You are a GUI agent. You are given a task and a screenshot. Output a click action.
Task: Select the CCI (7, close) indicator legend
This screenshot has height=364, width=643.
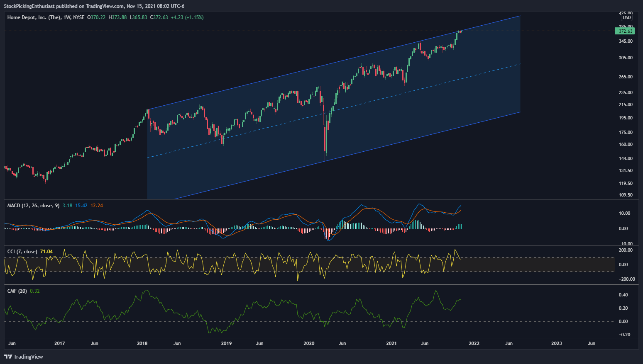point(22,252)
